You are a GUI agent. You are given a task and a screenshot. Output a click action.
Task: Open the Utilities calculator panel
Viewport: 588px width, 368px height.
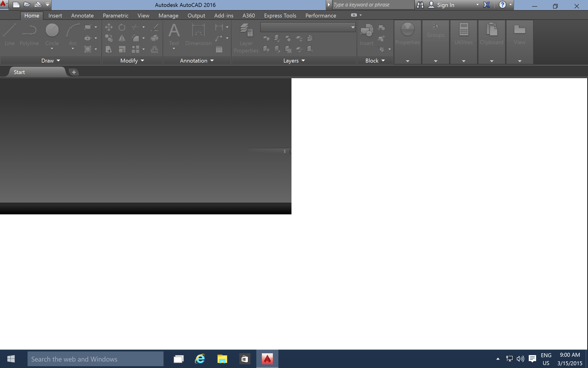(463, 42)
